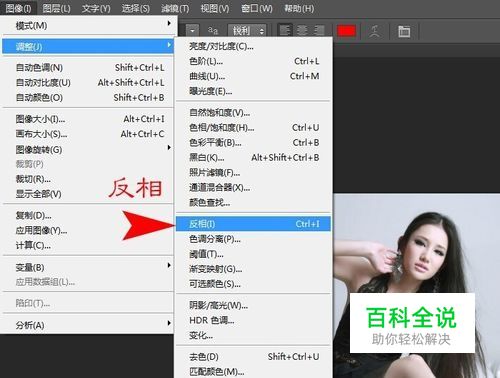Choose 自动对比度(U) menu item

(x=88, y=82)
